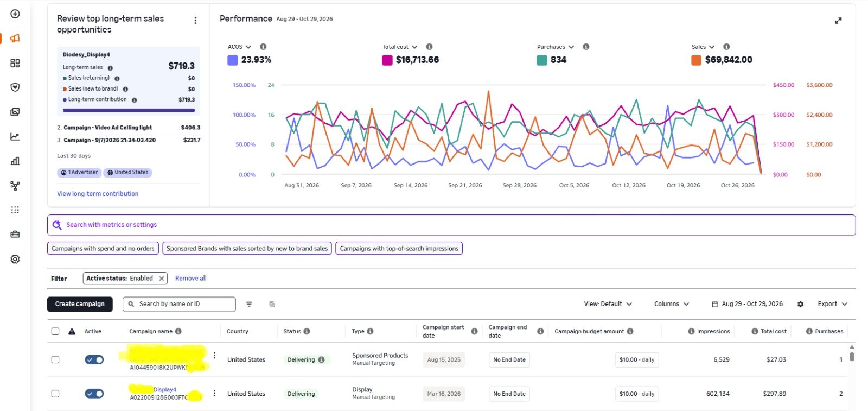Click the info icon beside Status column header
The height and width of the screenshot is (411, 868).
(x=307, y=331)
